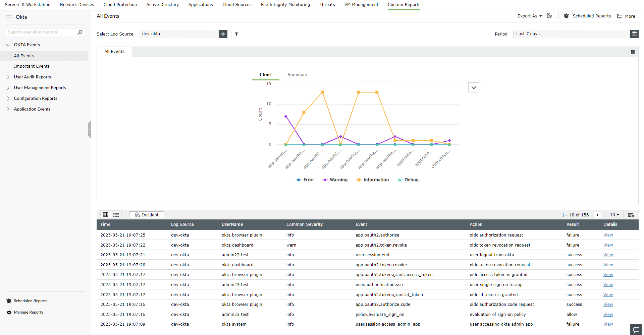Toggle the Debug series in chart legend
644x335 pixels.
coord(408,180)
